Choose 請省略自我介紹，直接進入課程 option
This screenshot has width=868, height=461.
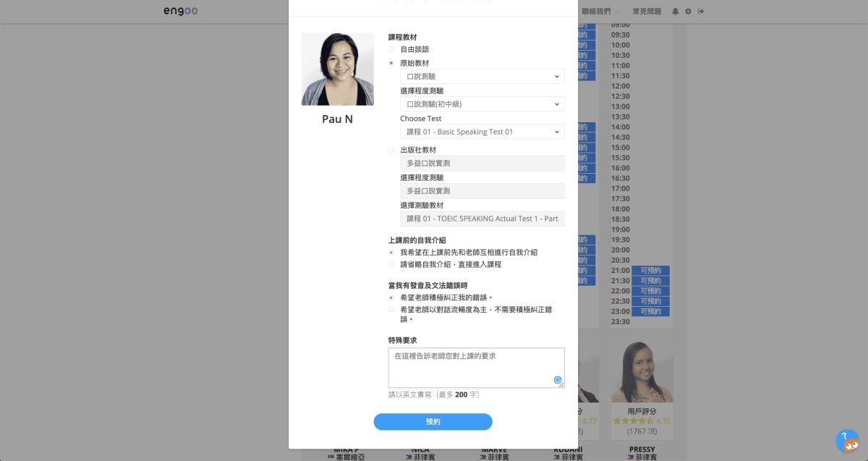tap(391, 264)
